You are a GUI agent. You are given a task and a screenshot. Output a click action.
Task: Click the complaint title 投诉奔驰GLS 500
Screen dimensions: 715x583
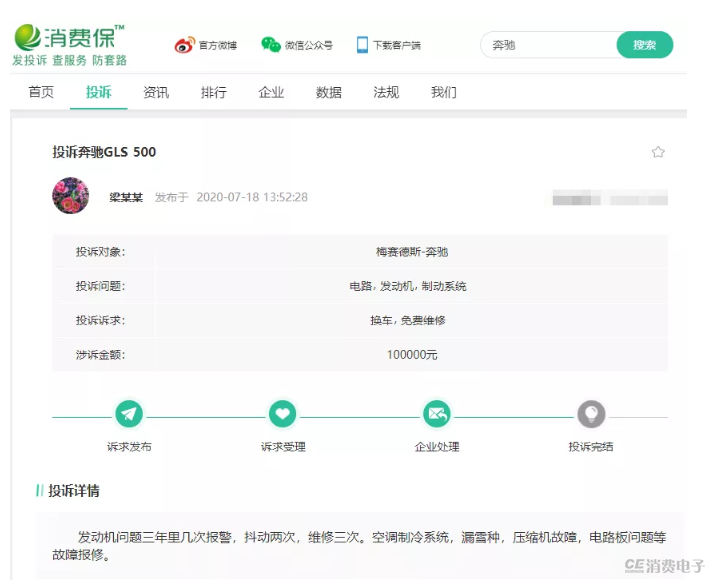tap(104, 152)
